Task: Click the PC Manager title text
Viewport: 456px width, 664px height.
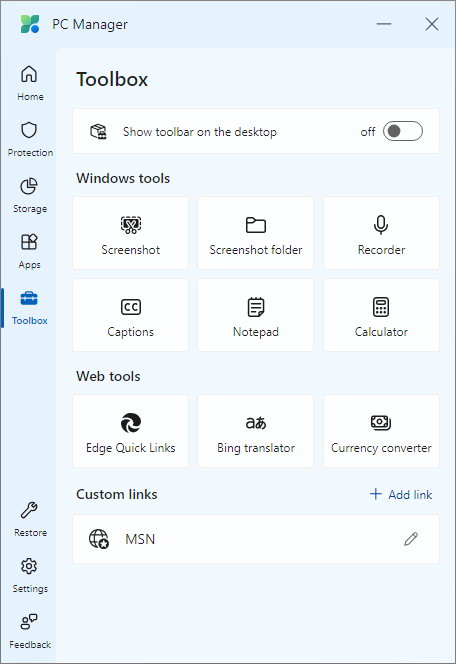Action: click(x=90, y=25)
